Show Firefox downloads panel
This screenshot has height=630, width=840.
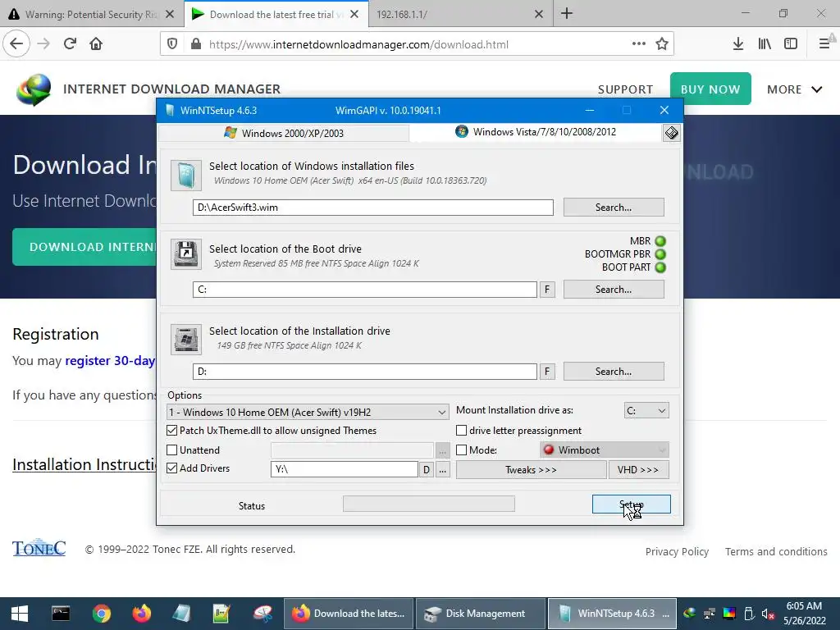point(738,44)
